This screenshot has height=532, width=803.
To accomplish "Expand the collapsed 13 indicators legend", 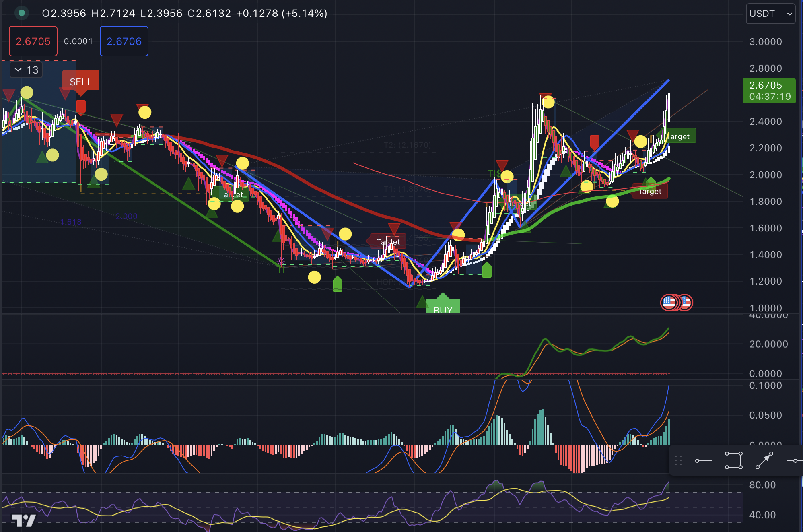I will coord(26,70).
